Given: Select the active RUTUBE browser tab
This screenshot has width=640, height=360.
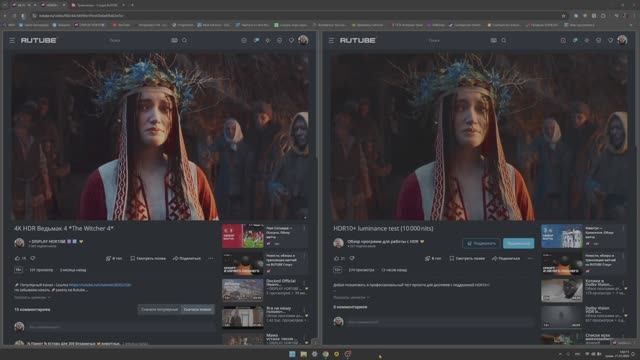Looking at the screenshot, I should 97,5.
